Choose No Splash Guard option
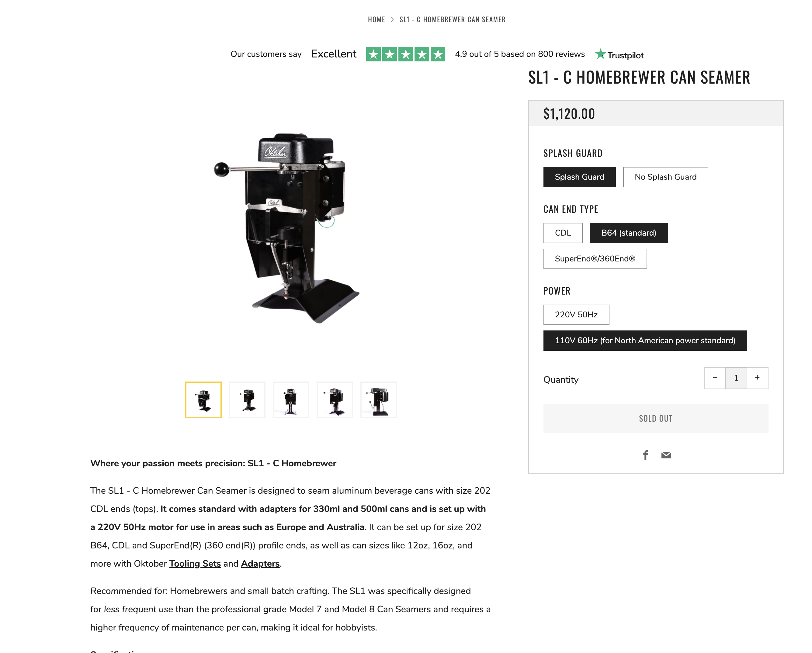812x653 pixels. (x=665, y=177)
